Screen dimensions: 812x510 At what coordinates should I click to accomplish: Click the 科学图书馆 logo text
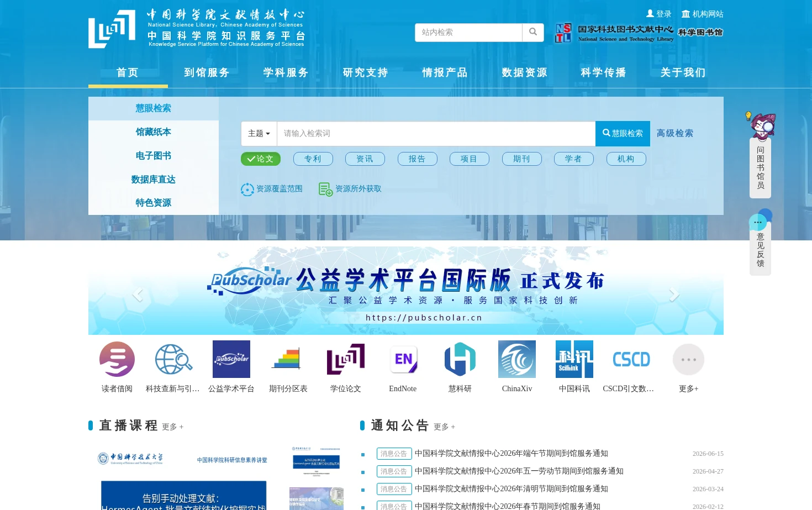700,33
